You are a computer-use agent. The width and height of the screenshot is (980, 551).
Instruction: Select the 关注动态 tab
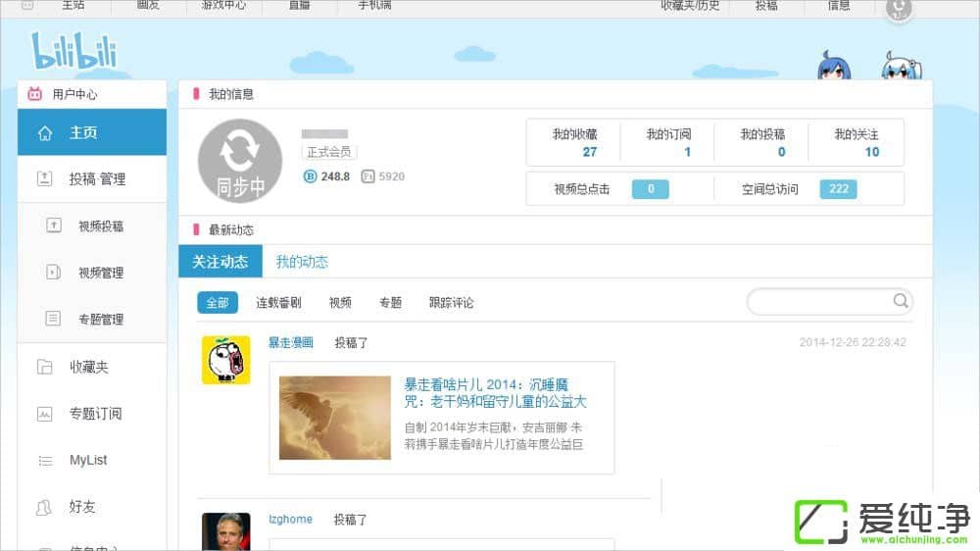[220, 262]
